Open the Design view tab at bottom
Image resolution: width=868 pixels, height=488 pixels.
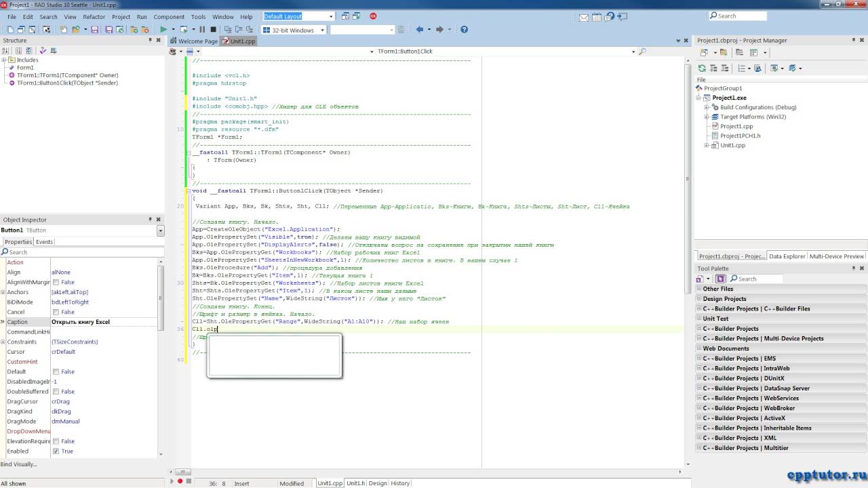coord(378,483)
